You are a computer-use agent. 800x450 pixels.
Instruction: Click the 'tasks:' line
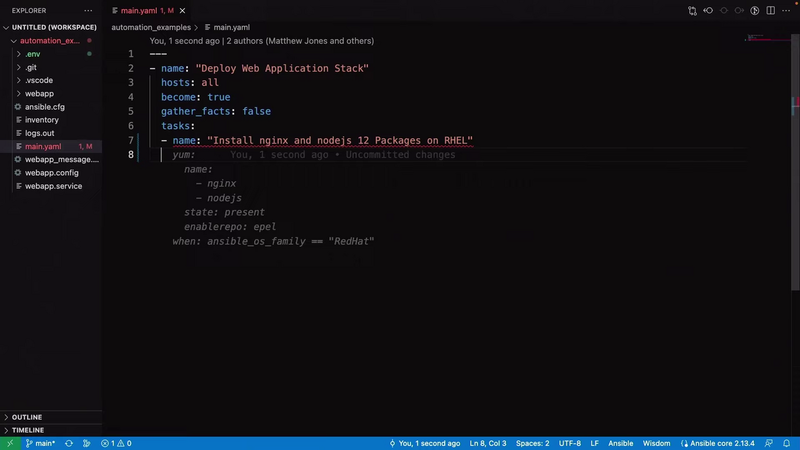178,126
